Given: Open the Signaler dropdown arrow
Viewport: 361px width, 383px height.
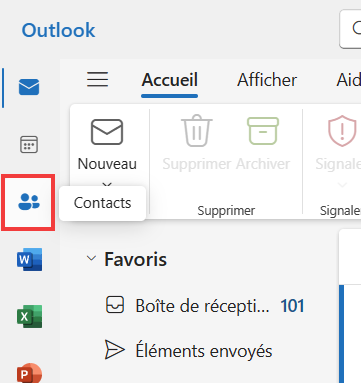Looking at the screenshot, I should [343, 184].
